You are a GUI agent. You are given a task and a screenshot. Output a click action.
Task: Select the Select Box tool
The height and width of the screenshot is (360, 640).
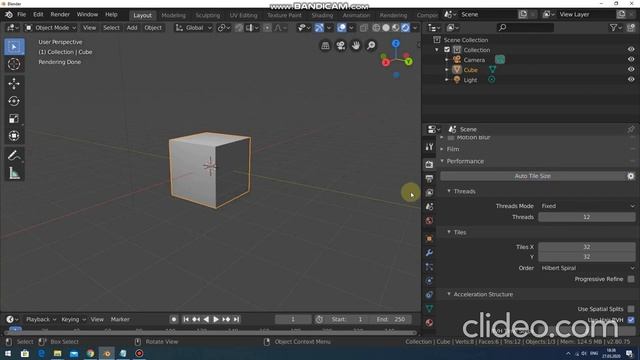coord(14,47)
